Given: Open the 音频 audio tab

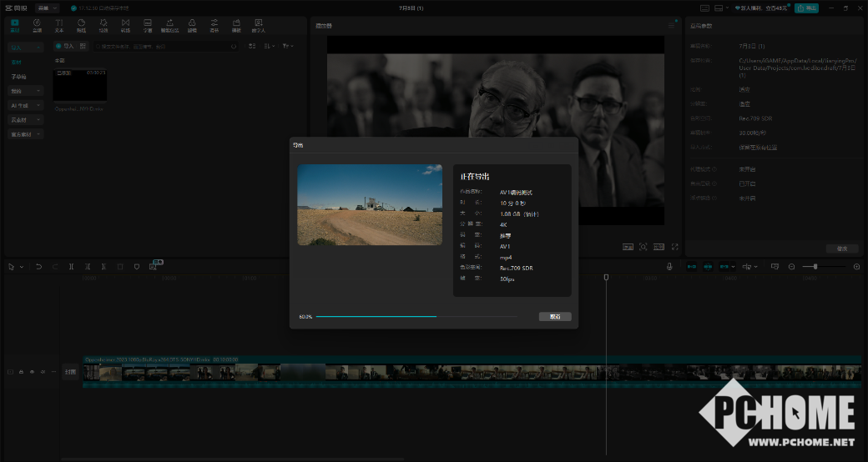Looking at the screenshot, I should (37, 26).
